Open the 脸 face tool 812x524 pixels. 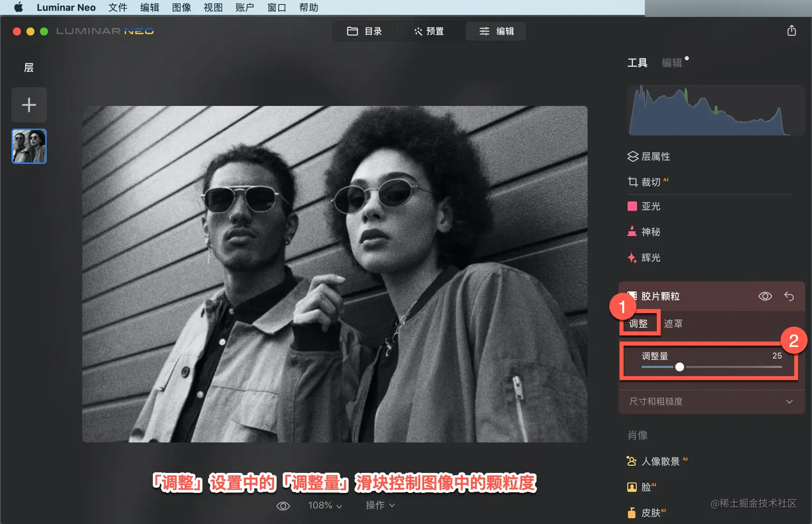click(642, 487)
